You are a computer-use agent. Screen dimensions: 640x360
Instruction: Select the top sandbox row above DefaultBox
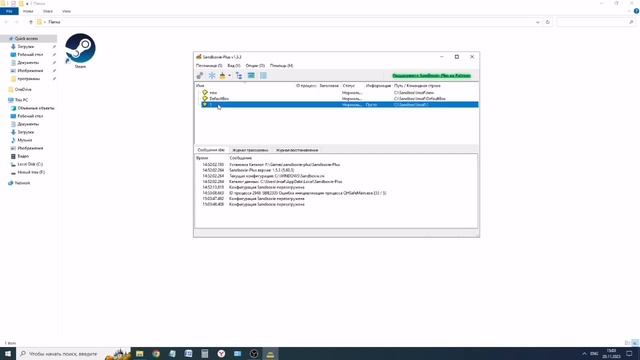(340, 93)
